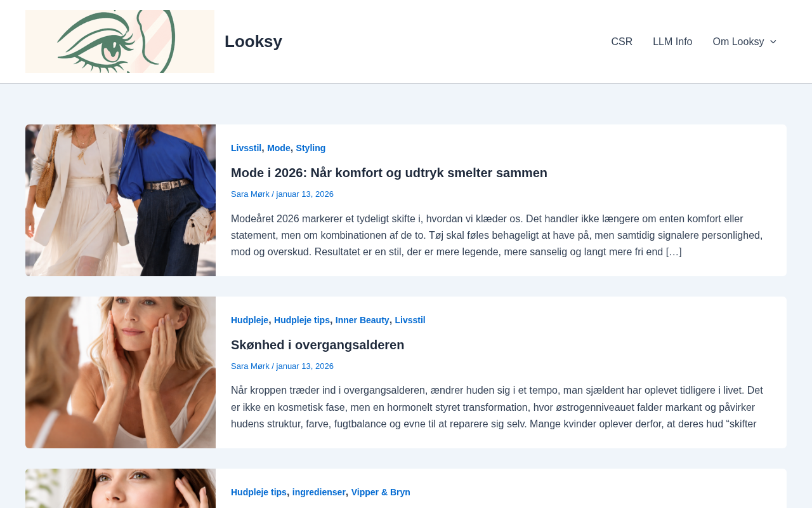
Task: Expand the Om Looksy dropdown arrow
Action: [773, 42]
